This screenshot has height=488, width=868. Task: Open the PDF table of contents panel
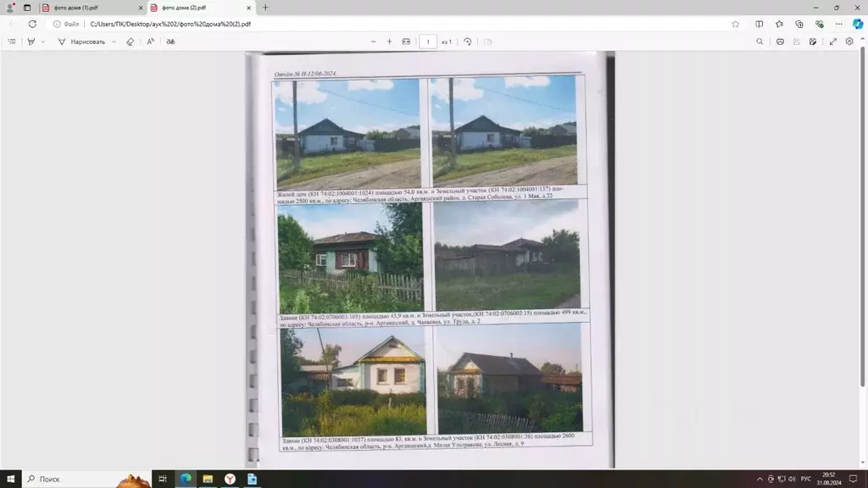pyautogui.click(x=12, y=42)
